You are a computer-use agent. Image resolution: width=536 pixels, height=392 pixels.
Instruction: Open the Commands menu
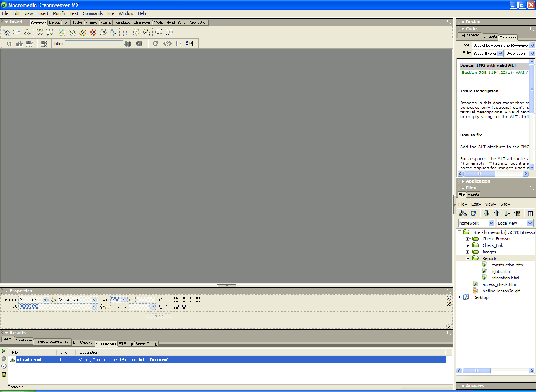(x=93, y=13)
